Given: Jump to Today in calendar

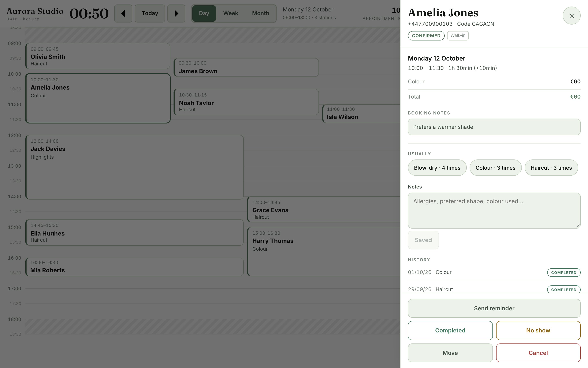Looking at the screenshot, I should pyautogui.click(x=150, y=13).
